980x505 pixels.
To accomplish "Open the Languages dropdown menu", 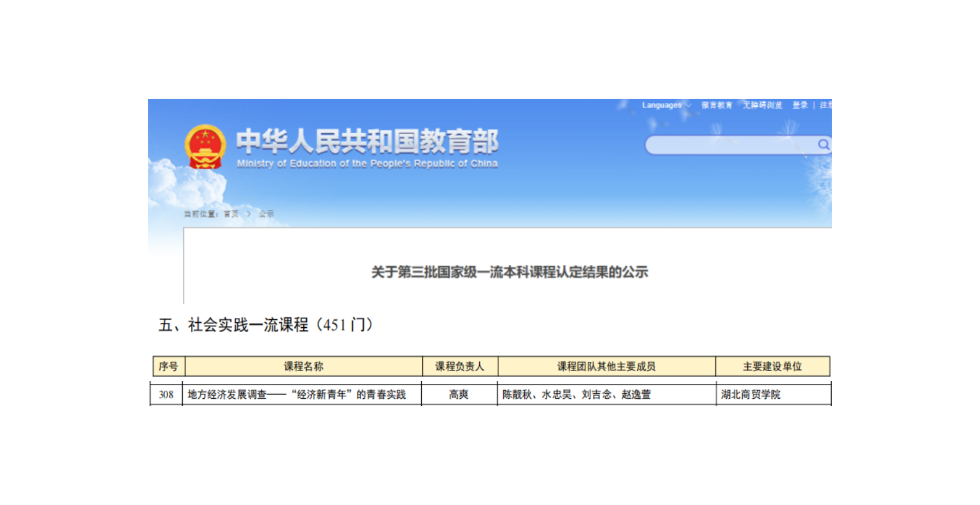I will point(666,106).
